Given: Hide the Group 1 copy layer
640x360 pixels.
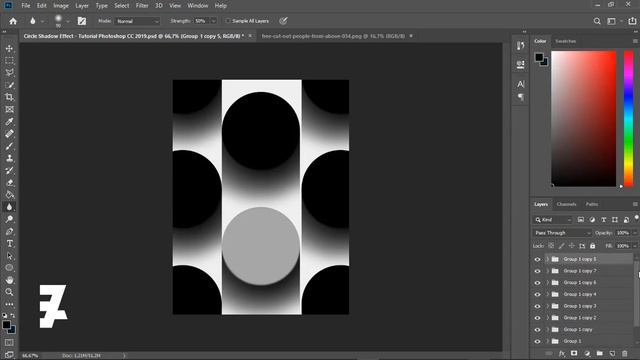Looking at the screenshot, I should tap(537, 330).
